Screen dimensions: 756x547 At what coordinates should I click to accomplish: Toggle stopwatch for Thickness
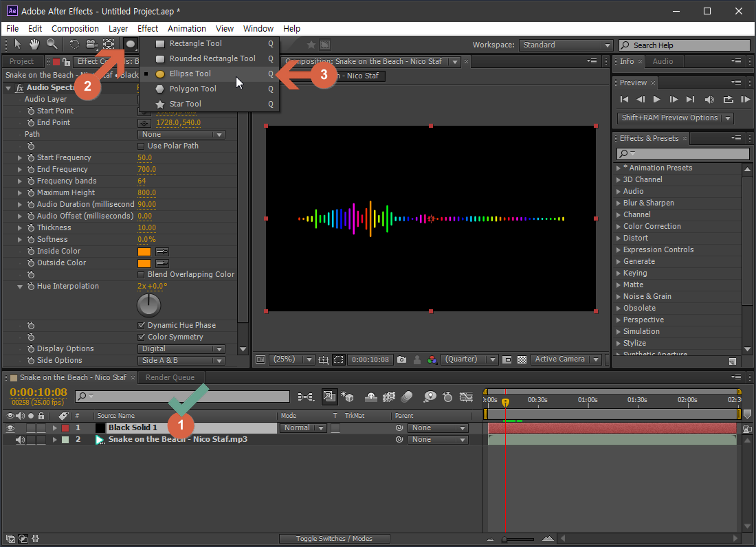click(31, 227)
